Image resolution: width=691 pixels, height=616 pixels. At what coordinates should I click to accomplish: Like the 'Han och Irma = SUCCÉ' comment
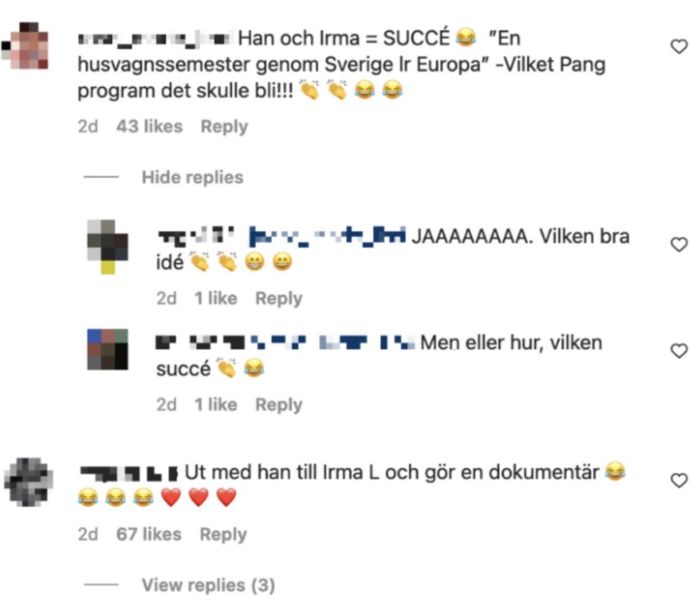679,47
